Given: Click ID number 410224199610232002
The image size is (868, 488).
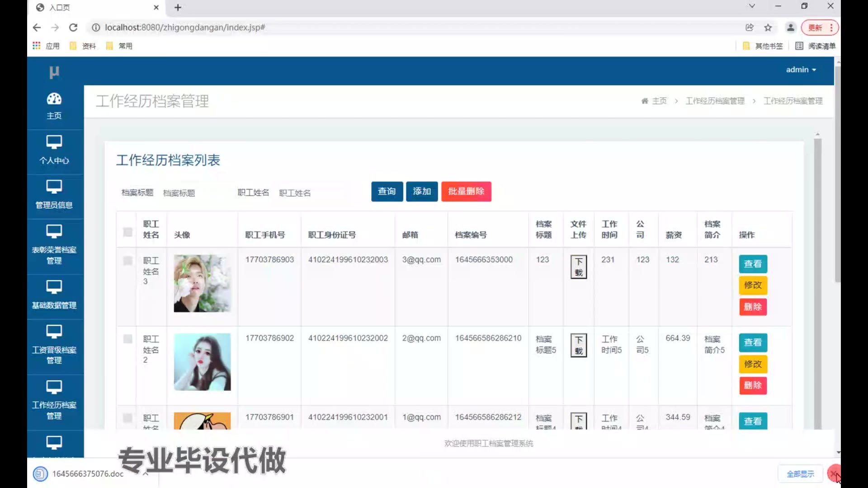Looking at the screenshot, I should pyautogui.click(x=348, y=338).
